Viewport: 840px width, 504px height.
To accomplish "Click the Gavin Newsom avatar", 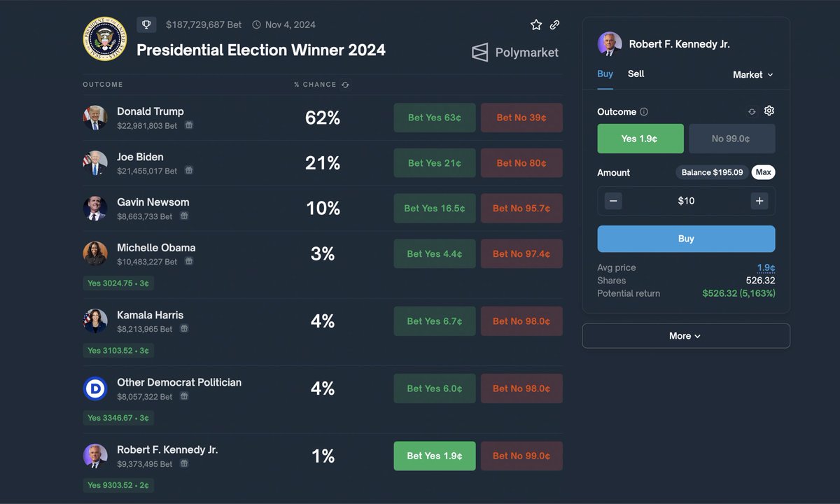I will coord(95,209).
